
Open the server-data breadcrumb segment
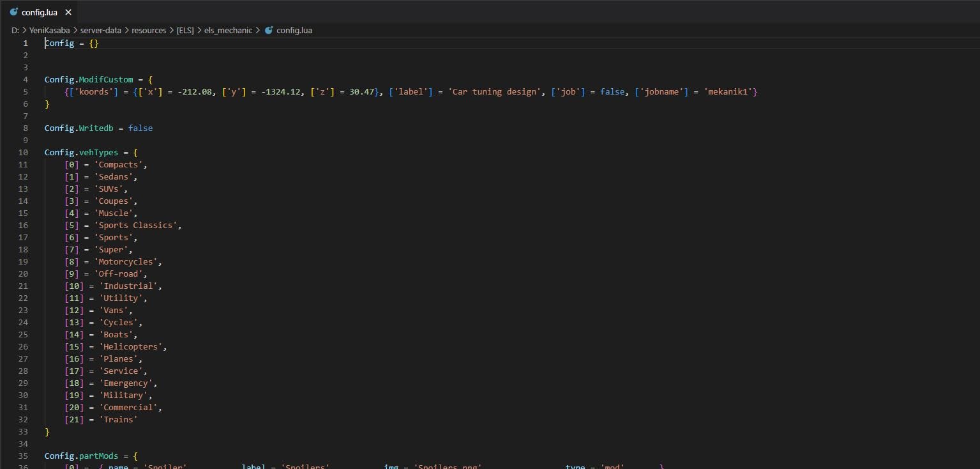[x=101, y=30]
